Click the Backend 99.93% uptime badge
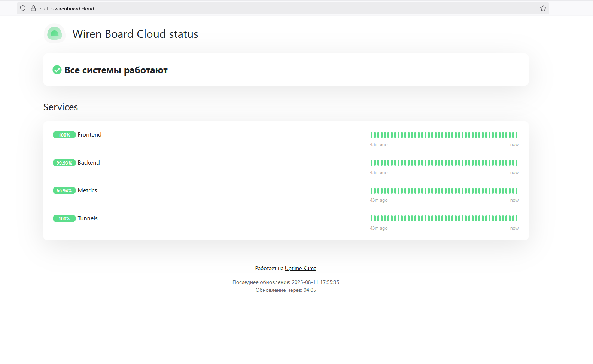Screen dimensions: 593x364 [x=64, y=163]
